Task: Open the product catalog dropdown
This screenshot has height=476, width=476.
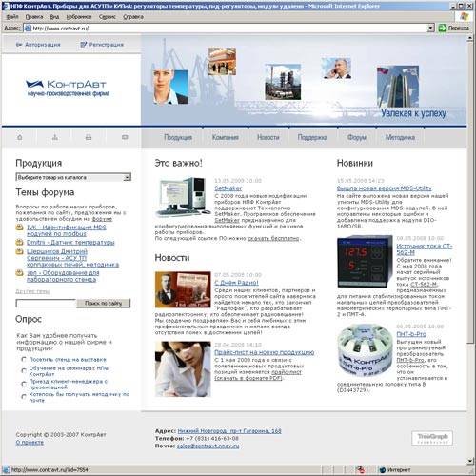Action: (73, 177)
